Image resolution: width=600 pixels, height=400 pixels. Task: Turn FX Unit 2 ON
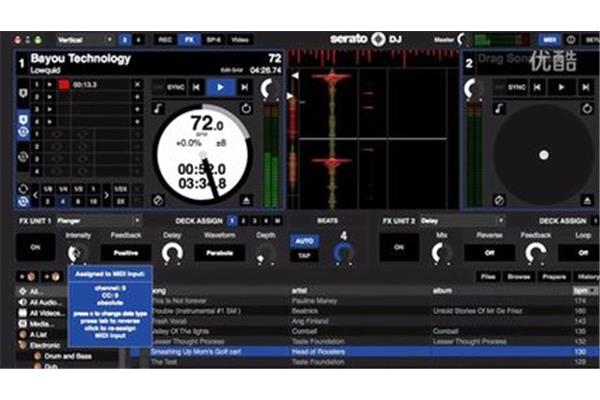399,247
